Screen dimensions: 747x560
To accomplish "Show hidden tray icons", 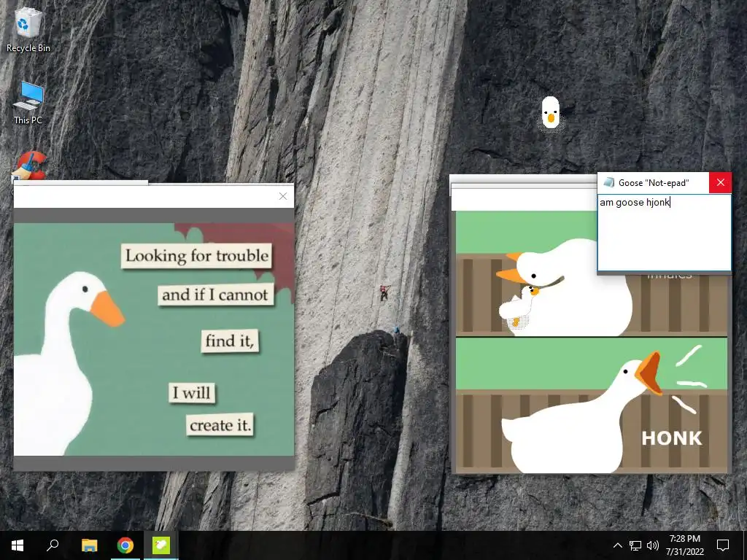I will coord(617,545).
